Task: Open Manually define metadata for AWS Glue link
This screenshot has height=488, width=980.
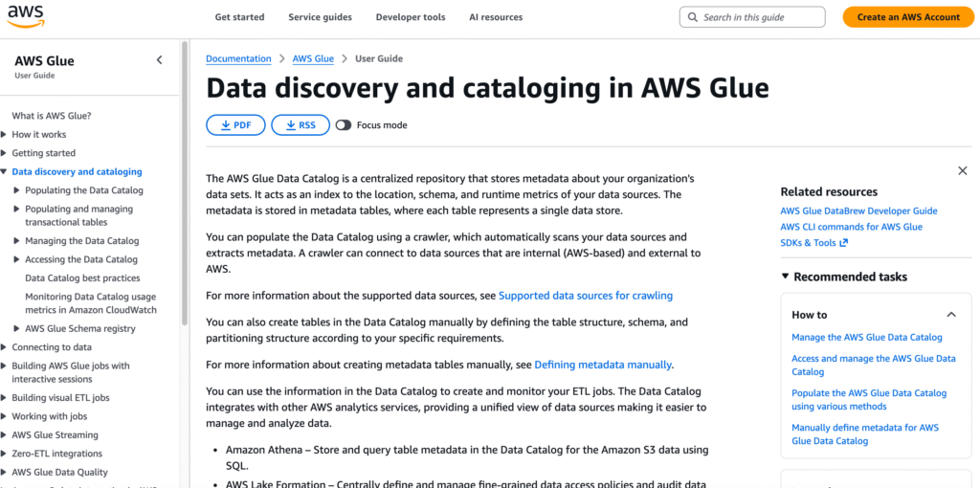Action: [x=865, y=434]
